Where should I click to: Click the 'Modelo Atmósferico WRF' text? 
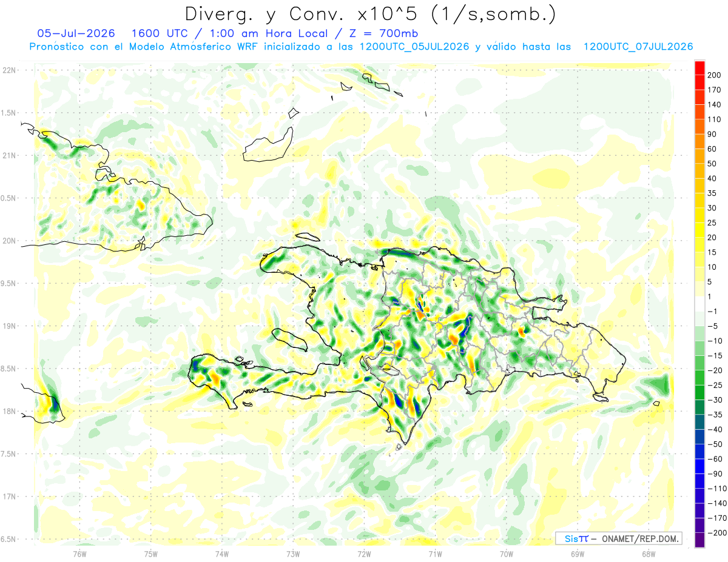point(192,47)
